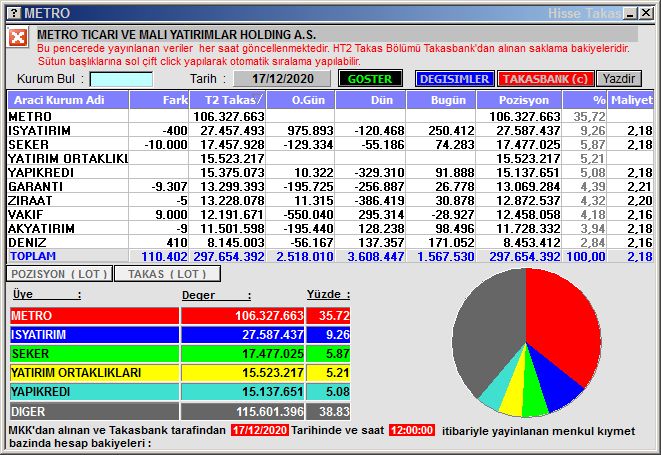661x455 pixels.
Task: Click percent value 3,94 for AKYATIRIM
Action: pos(593,229)
